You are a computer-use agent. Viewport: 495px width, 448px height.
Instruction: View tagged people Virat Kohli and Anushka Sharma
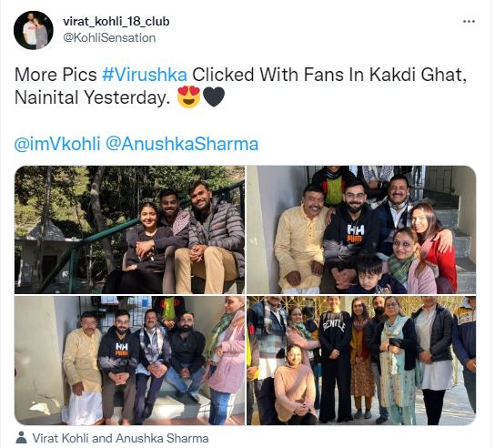(x=120, y=438)
